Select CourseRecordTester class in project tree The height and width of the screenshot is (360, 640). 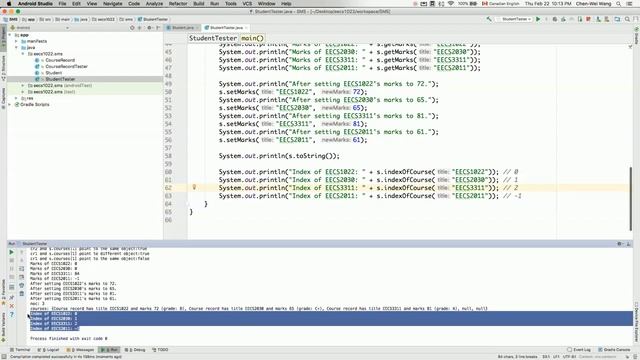66,67
